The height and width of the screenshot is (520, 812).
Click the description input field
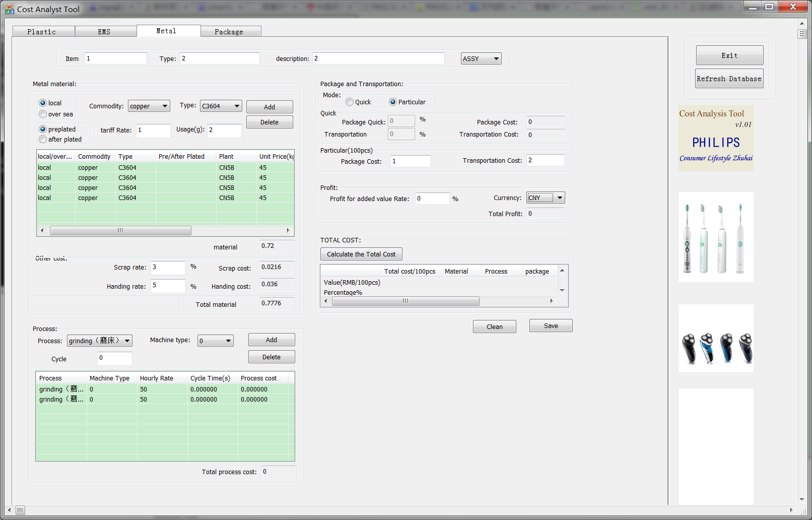378,58
